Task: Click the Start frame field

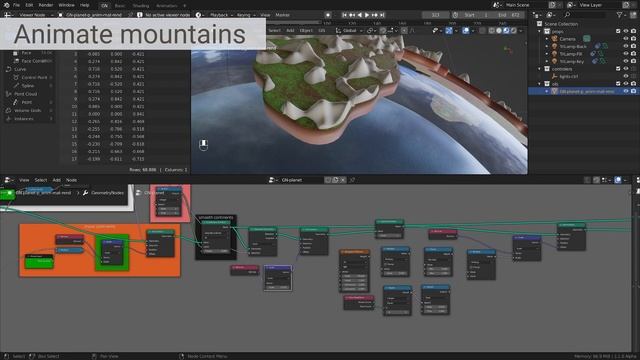Action: coord(477,15)
